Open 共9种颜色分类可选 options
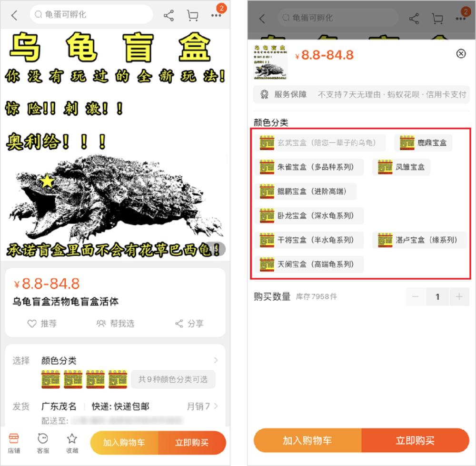The image size is (476, 466). (x=173, y=379)
